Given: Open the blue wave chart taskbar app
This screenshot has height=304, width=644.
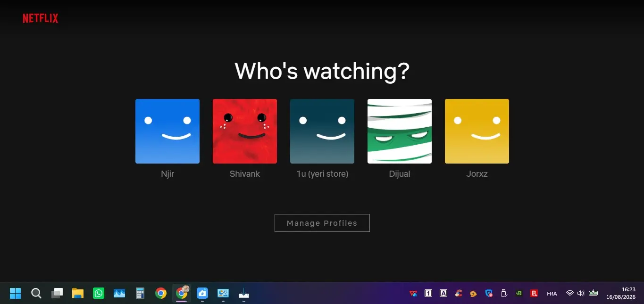Looking at the screenshot, I should (119, 293).
